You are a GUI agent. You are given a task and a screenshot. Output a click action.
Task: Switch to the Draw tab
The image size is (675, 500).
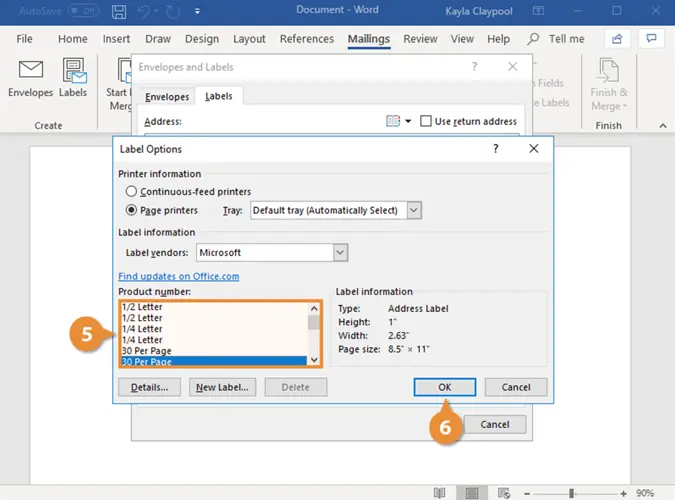click(x=158, y=39)
